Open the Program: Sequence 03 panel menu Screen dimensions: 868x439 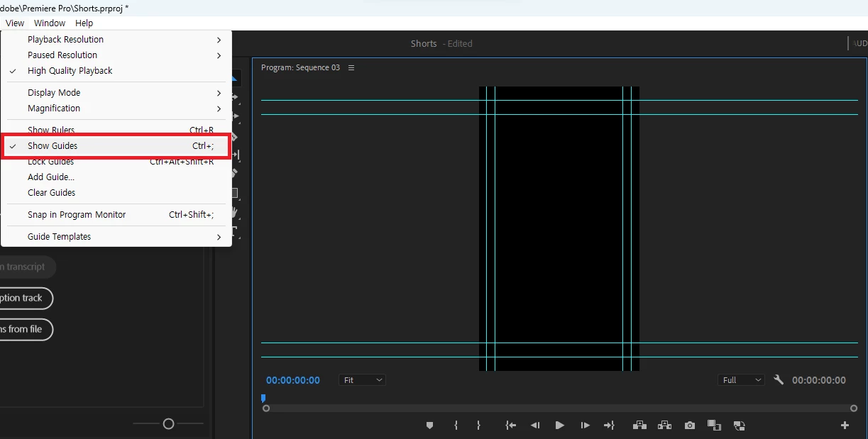point(351,68)
